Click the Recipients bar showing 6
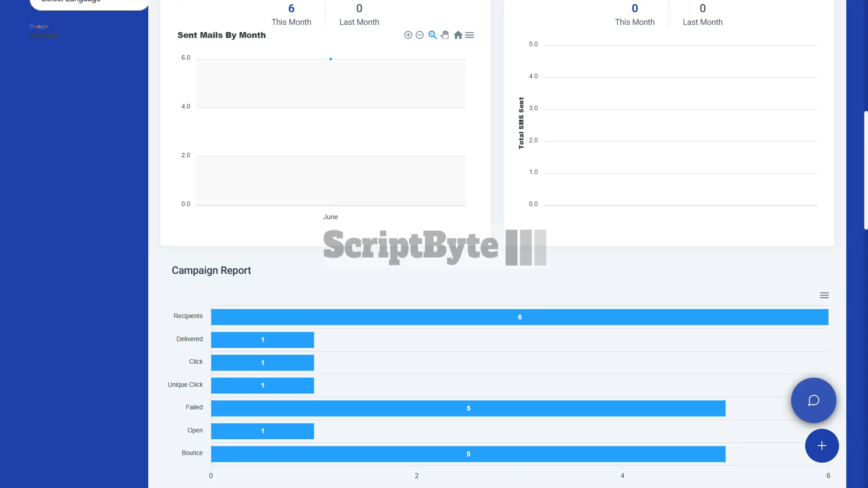868x488 pixels. click(519, 317)
